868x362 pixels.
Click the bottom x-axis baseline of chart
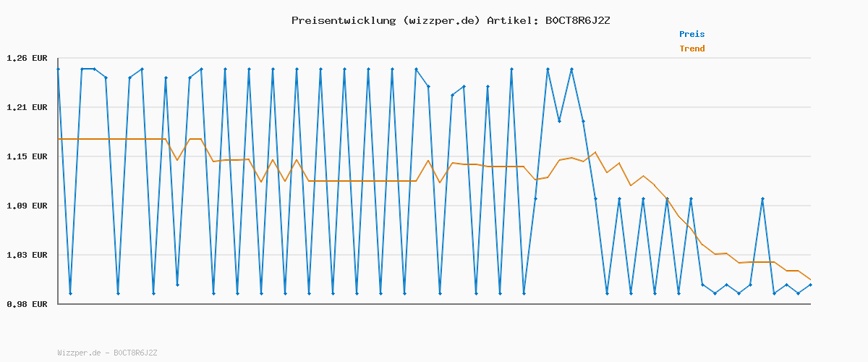[434, 304]
